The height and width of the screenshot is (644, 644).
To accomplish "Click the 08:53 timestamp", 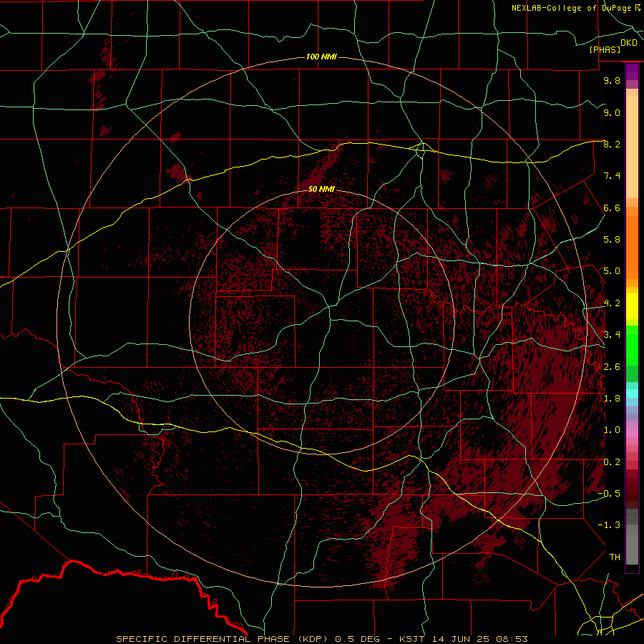I will (511, 639).
